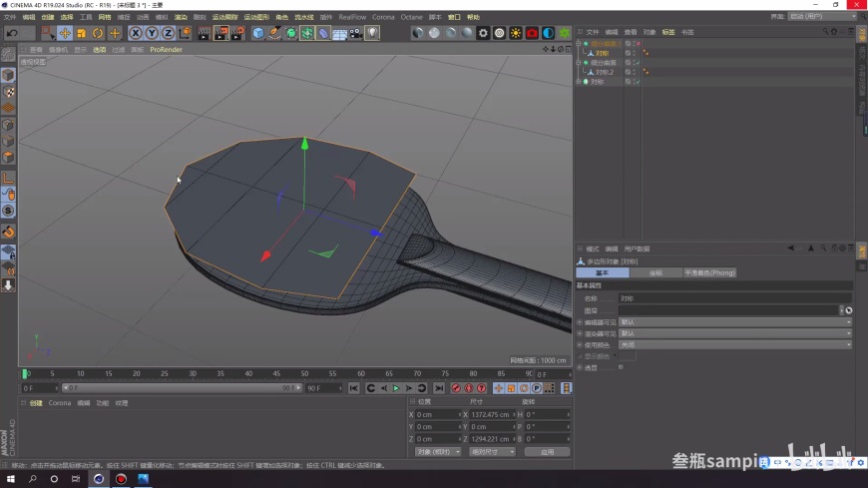This screenshot has width=868, height=488.
Task: Open the viewport ProRender menu
Action: coord(166,49)
